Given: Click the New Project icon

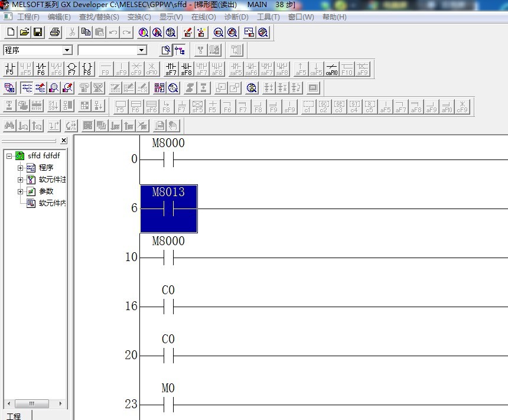Looking at the screenshot, I should pyautogui.click(x=10, y=32).
